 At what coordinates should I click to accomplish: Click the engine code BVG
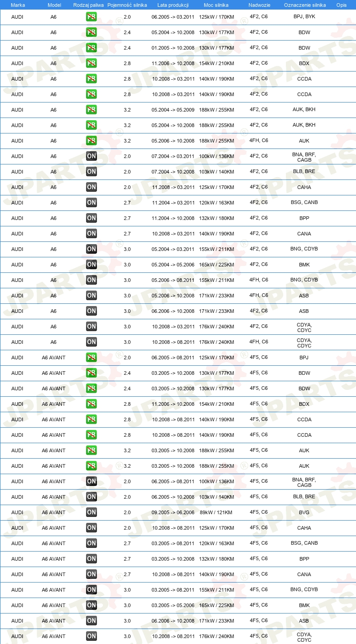pos(304,512)
